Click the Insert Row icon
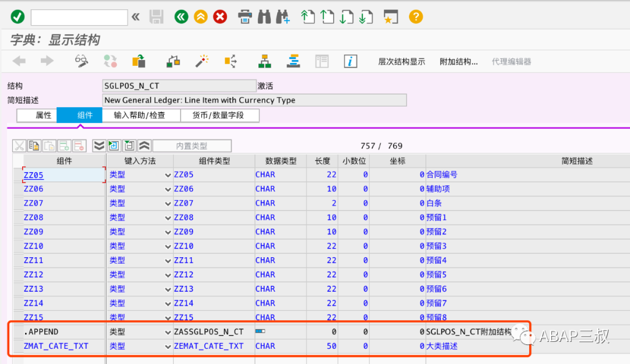 point(64,145)
